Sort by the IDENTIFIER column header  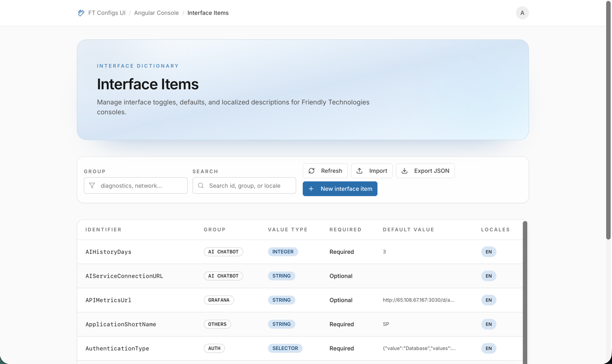click(x=104, y=230)
